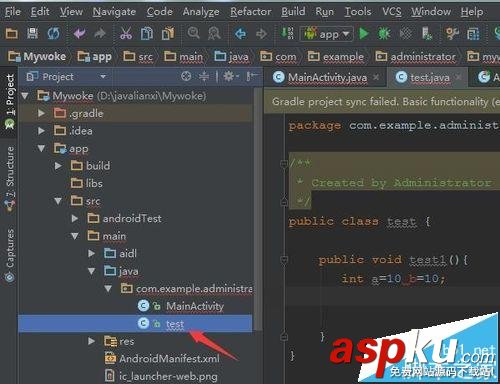Copy toolbar icon
The image size is (500, 384).
tap(147, 33)
